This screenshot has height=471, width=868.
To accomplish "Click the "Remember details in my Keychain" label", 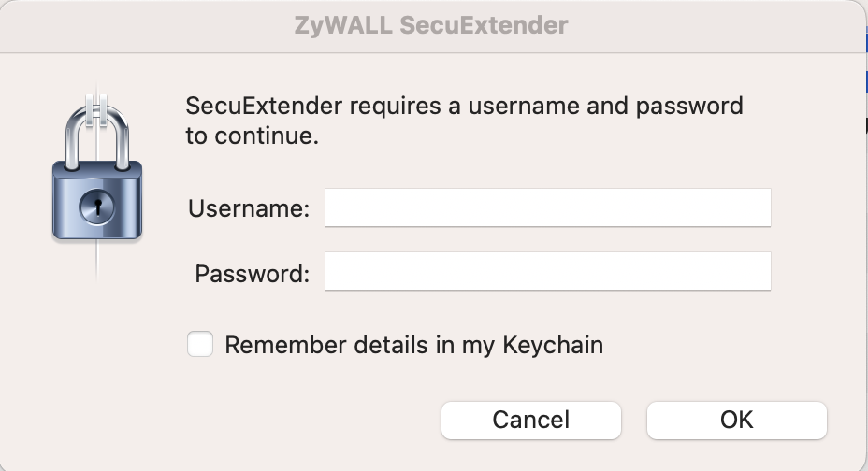I will [x=413, y=345].
